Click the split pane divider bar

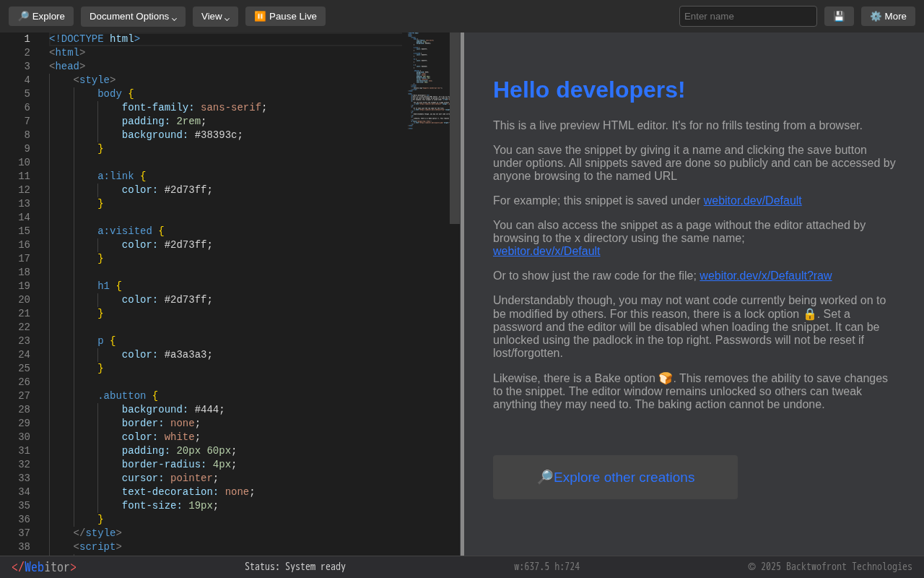coord(462,294)
